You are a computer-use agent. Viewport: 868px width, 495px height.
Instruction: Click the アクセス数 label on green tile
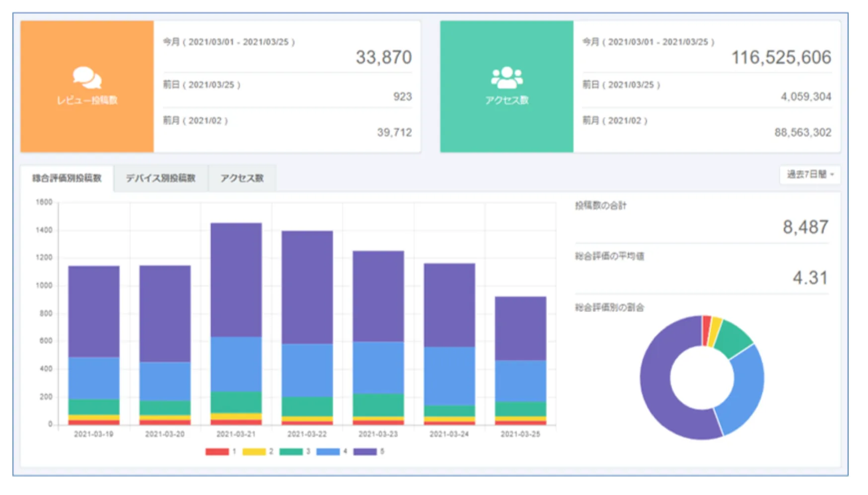tap(506, 100)
